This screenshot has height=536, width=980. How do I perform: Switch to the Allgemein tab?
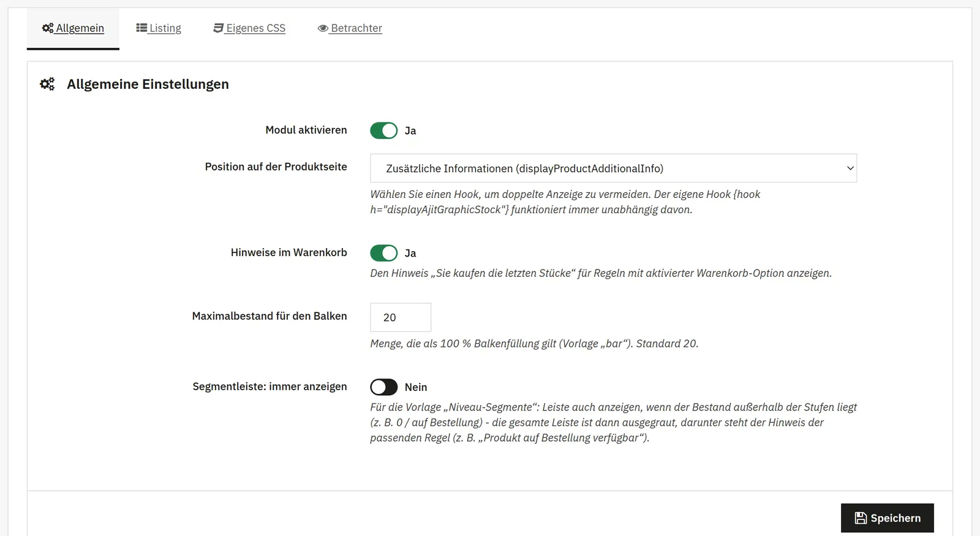73,28
